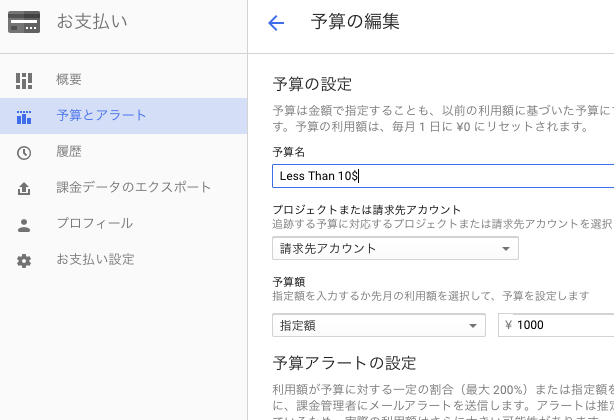The height and width of the screenshot is (420, 614).
Task: Click the 予算とアラート bar chart icon
Action: click(x=24, y=117)
